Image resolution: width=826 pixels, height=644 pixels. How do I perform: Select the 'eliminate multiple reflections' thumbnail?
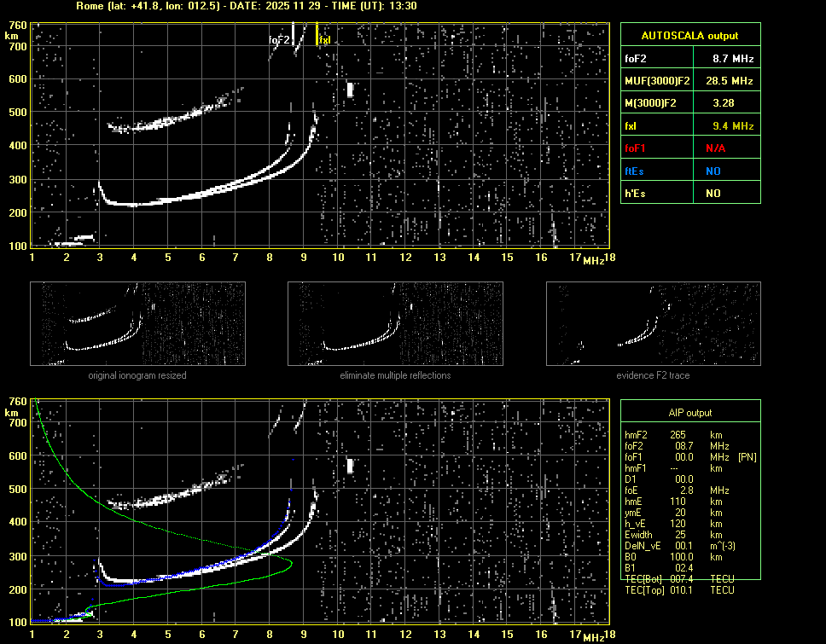point(395,323)
